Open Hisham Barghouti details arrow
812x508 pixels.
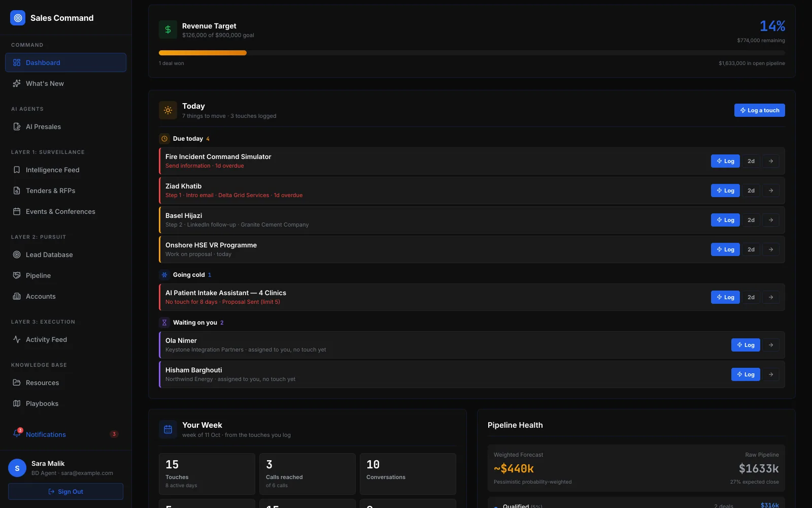coord(771,374)
